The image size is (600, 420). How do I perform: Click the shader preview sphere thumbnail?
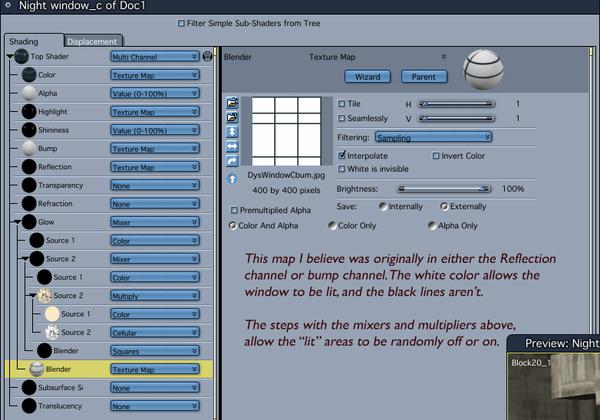click(483, 69)
